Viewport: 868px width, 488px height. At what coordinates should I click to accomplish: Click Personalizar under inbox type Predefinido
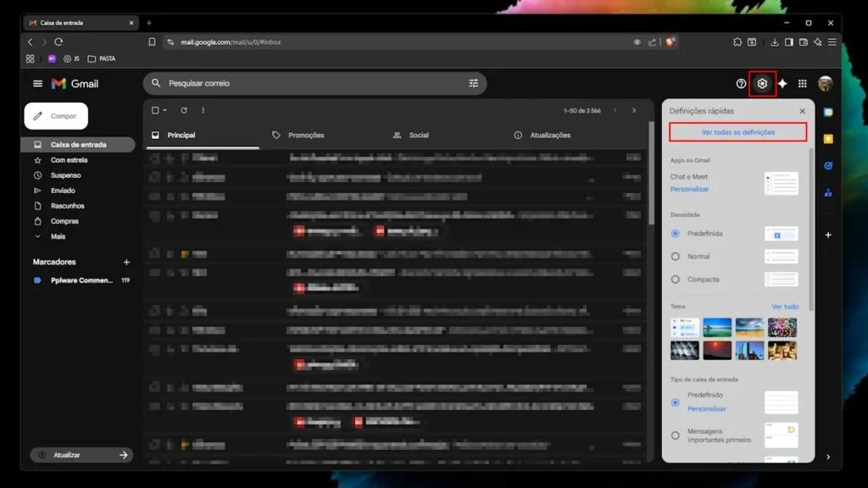point(706,409)
